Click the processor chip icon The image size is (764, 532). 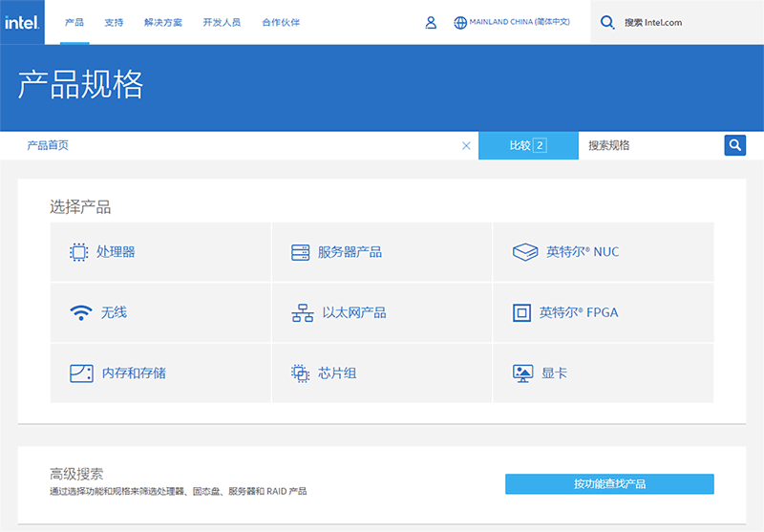(x=79, y=252)
